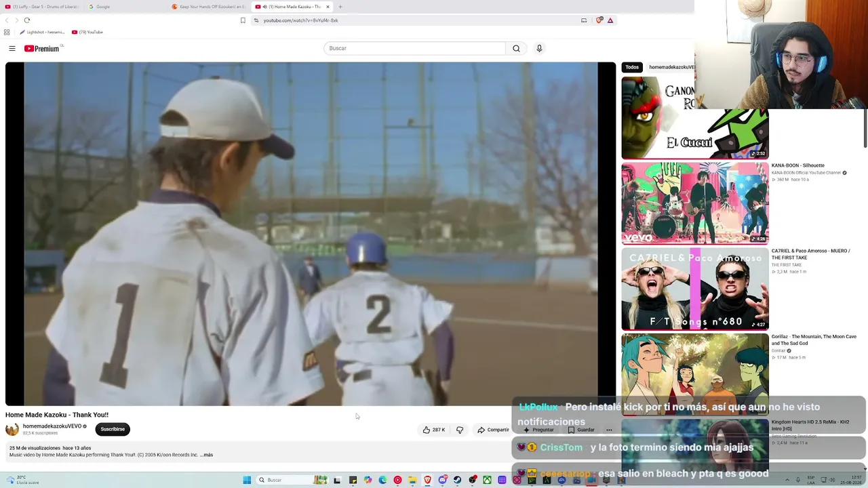
Task: Open KANA-BOON Official YouTube Channel link
Action: tap(806, 173)
